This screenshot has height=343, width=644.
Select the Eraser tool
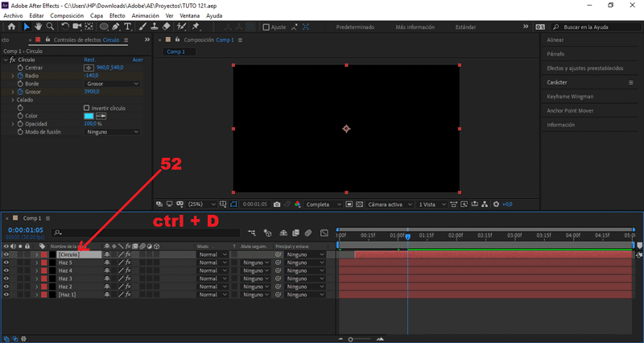[165, 26]
